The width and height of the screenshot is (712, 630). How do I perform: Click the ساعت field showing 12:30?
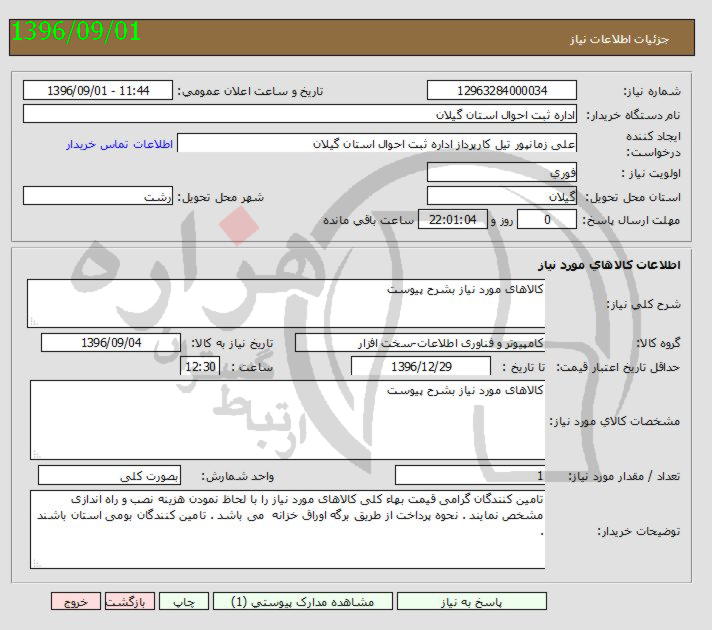tap(200, 366)
